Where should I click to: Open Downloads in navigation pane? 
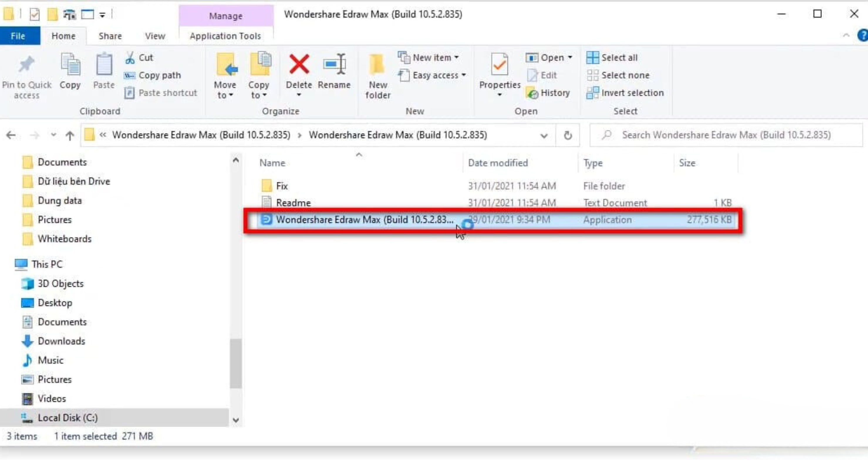click(53, 341)
